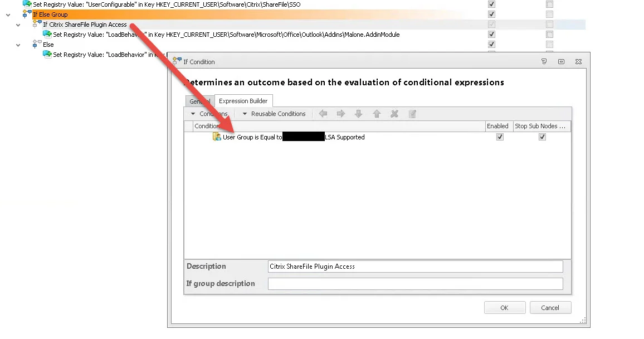Click the move right arrow in condition toolbar

tap(341, 114)
